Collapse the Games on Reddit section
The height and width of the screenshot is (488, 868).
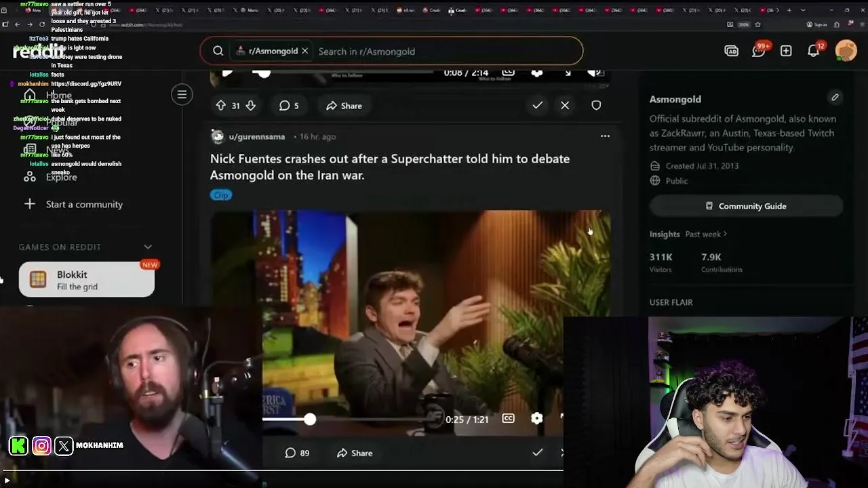[148, 247]
